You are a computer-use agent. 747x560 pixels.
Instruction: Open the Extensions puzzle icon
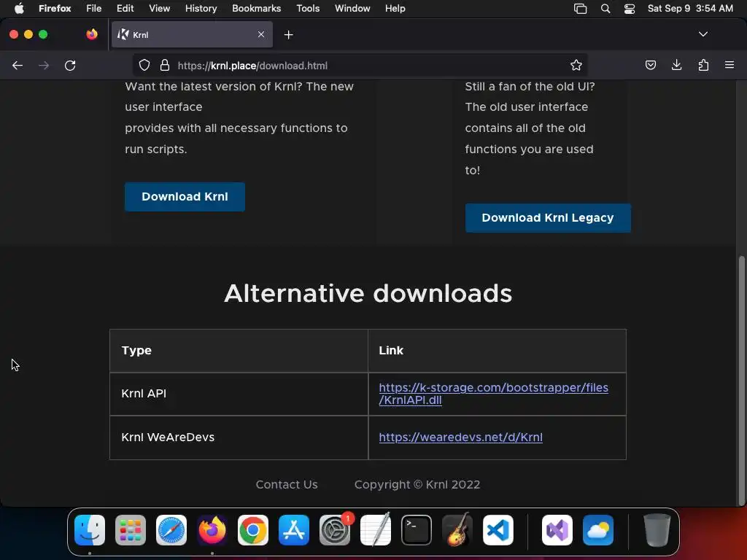pos(703,65)
